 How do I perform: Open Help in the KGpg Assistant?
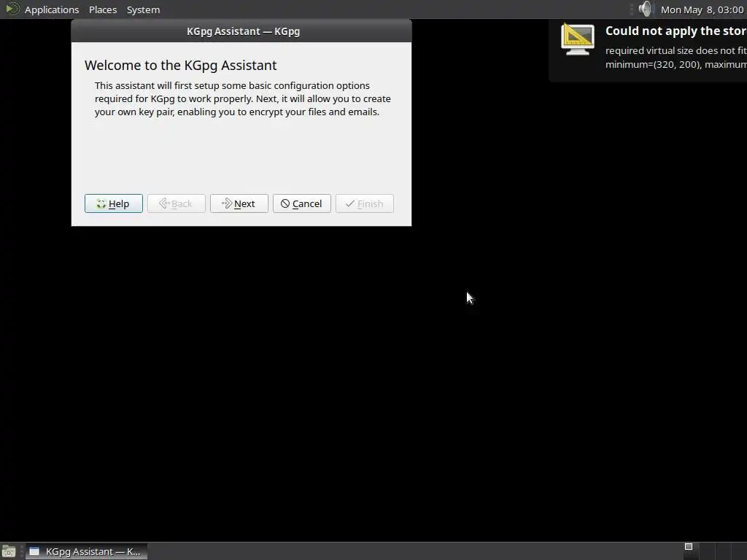(x=113, y=203)
